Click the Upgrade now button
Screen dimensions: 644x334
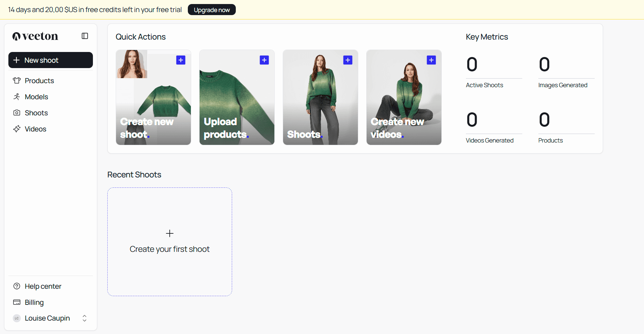(x=212, y=9)
